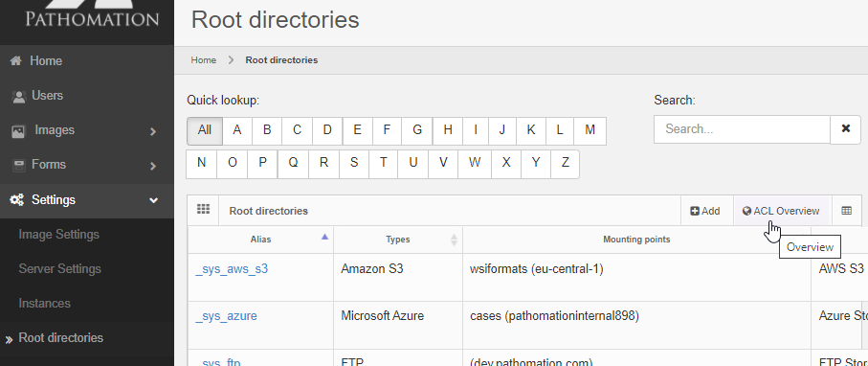Click the Home icon in sidebar
The image size is (868, 366).
[x=16, y=61]
